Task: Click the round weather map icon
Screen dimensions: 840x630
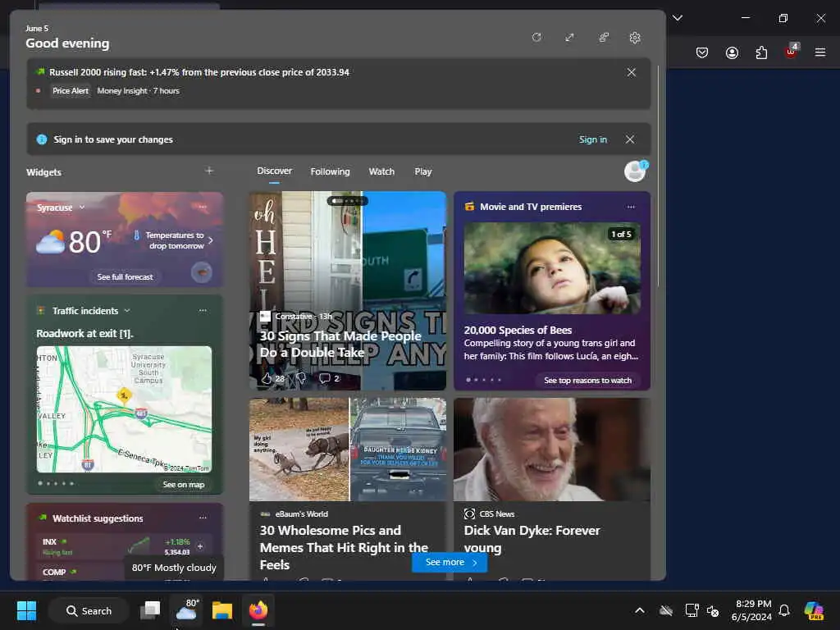Action: point(202,272)
